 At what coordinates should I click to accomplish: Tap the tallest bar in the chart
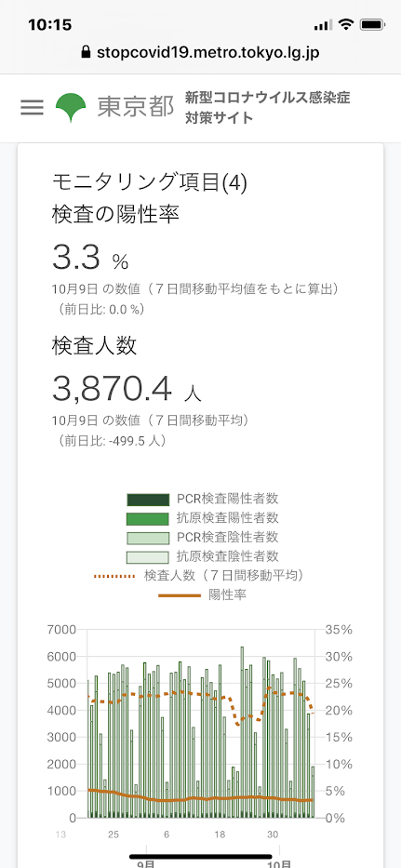242,732
